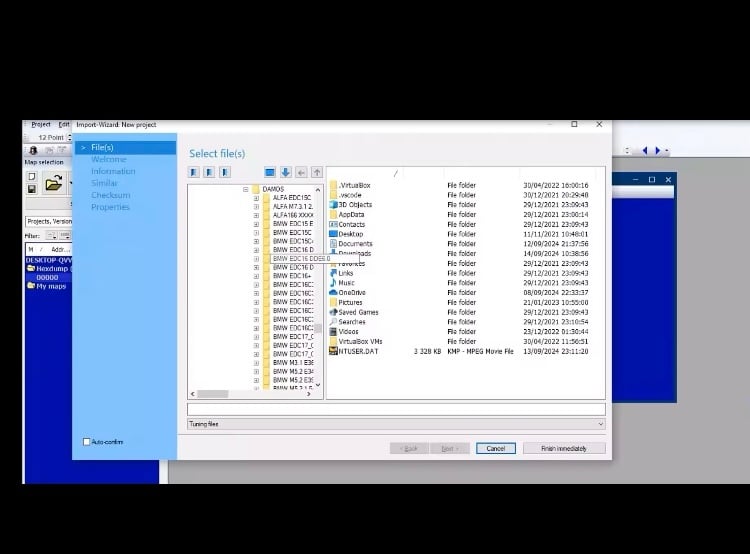Image resolution: width=750 pixels, height=554 pixels.
Task: Select the NTUSER.DAT file
Action: click(x=358, y=351)
